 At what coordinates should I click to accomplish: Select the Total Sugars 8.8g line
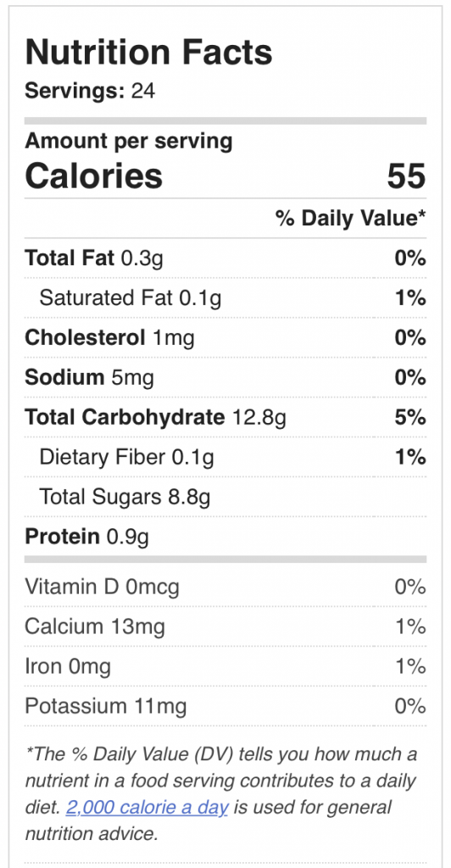click(125, 497)
